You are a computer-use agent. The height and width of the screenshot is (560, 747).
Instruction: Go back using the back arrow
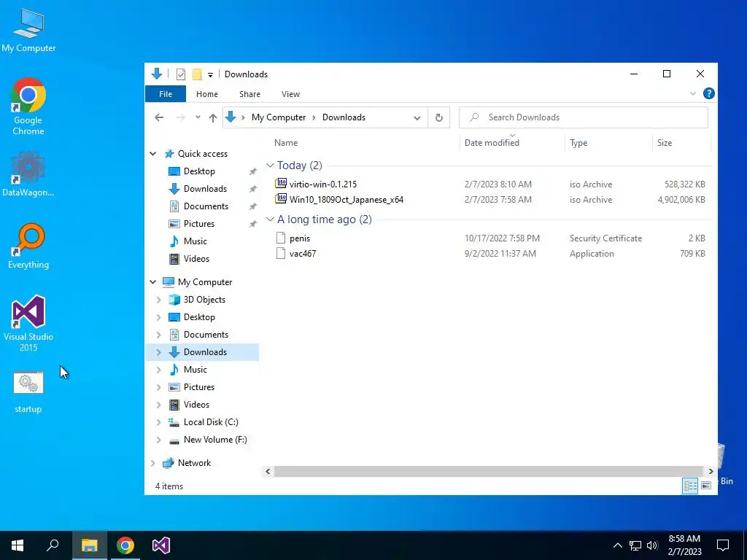(x=159, y=117)
